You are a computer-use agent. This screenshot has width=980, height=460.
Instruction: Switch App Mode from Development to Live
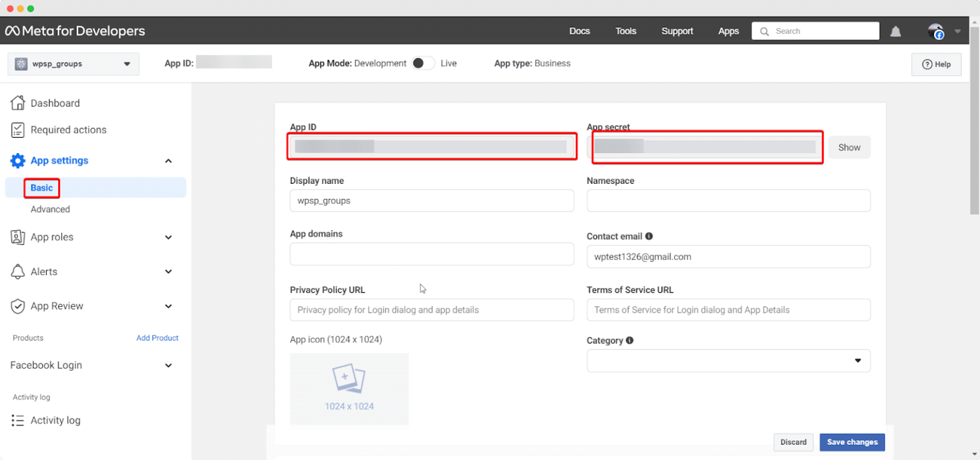click(422, 63)
